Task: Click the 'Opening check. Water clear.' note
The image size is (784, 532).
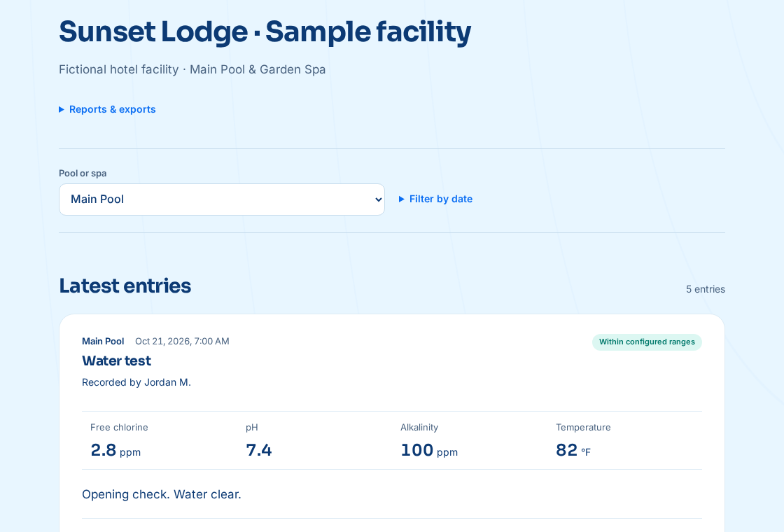Action: click(x=162, y=494)
